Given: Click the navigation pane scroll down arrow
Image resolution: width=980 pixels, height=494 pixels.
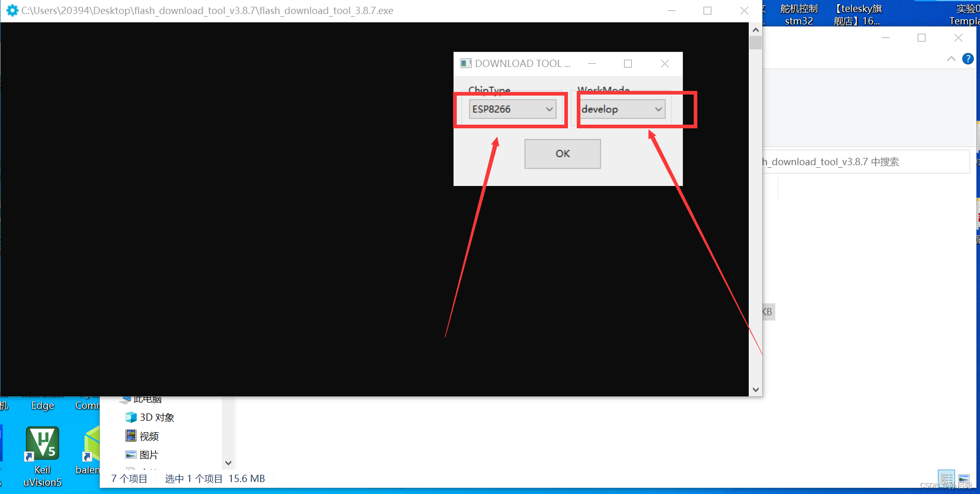Looking at the screenshot, I should [228, 462].
